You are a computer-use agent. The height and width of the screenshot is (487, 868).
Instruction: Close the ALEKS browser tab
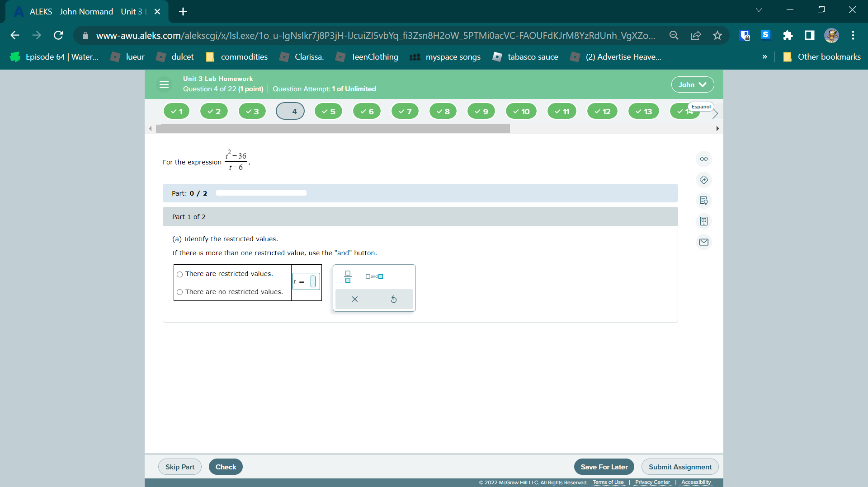click(157, 11)
